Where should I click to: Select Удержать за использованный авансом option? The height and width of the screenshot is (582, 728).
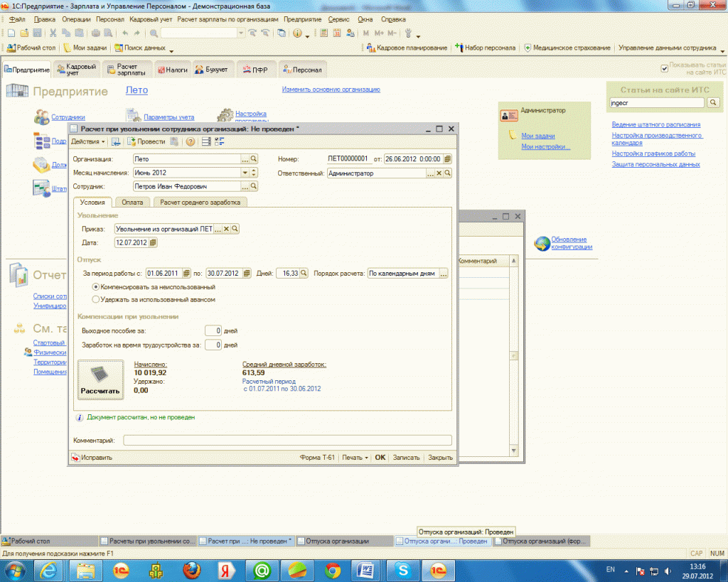(x=96, y=299)
